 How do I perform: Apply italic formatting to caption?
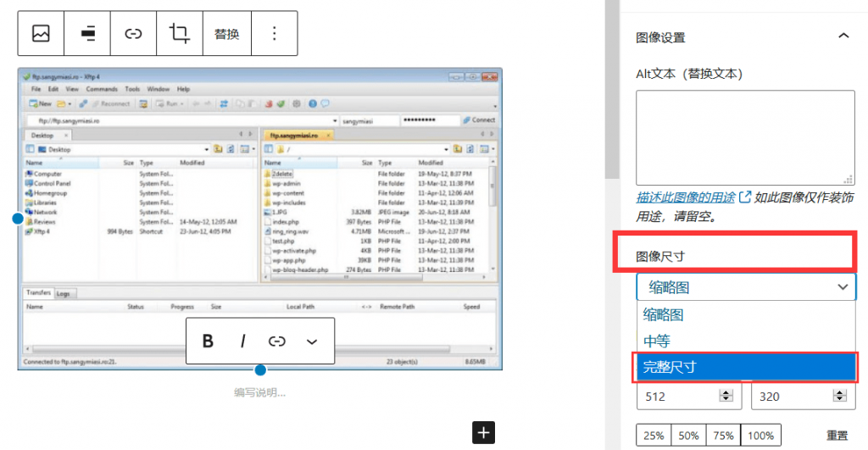point(242,341)
